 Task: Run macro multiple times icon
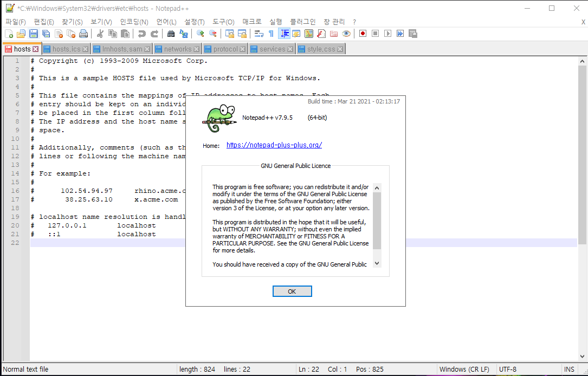tap(400, 34)
